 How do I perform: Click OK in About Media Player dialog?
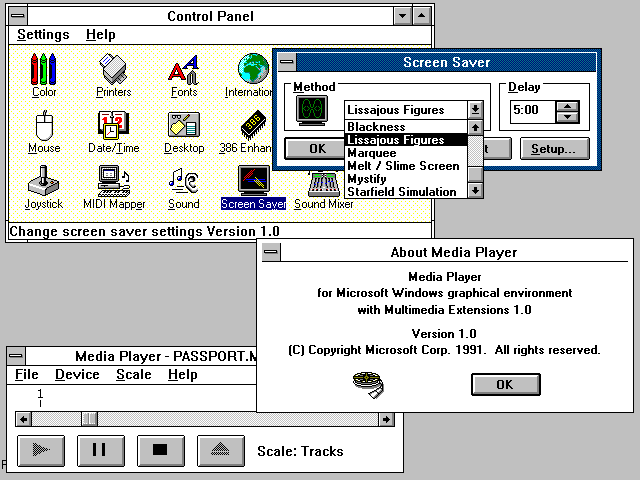click(505, 384)
